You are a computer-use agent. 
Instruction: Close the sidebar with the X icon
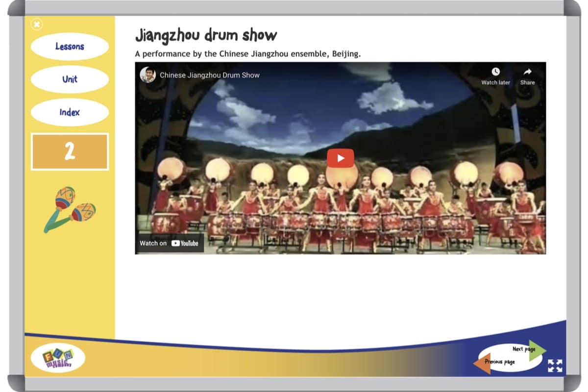click(37, 24)
